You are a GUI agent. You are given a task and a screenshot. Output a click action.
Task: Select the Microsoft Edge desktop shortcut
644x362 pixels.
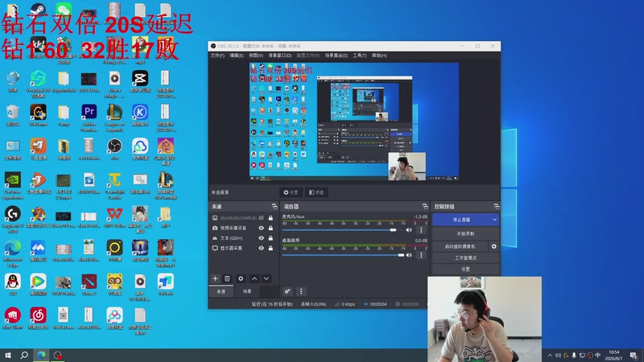[13, 253]
